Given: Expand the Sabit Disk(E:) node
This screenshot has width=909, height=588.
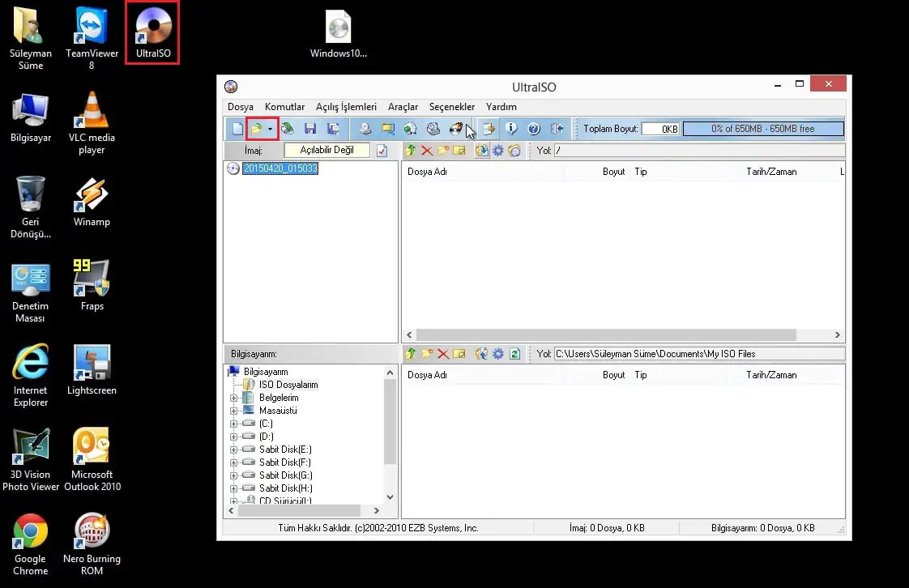Looking at the screenshot, I should click(235, 449).
